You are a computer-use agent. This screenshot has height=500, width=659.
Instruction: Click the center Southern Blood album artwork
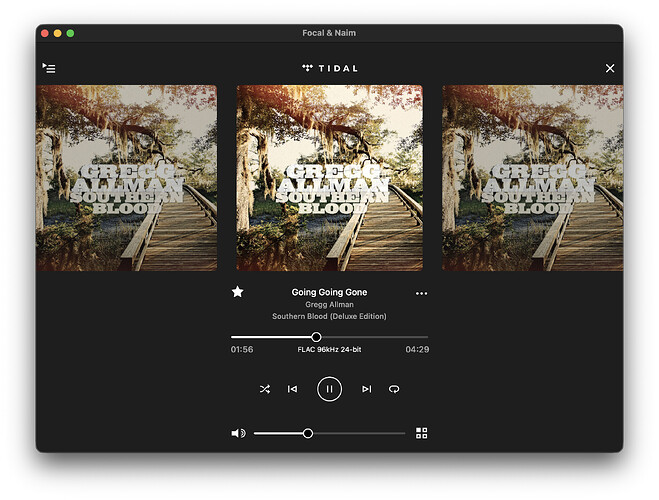330,178
